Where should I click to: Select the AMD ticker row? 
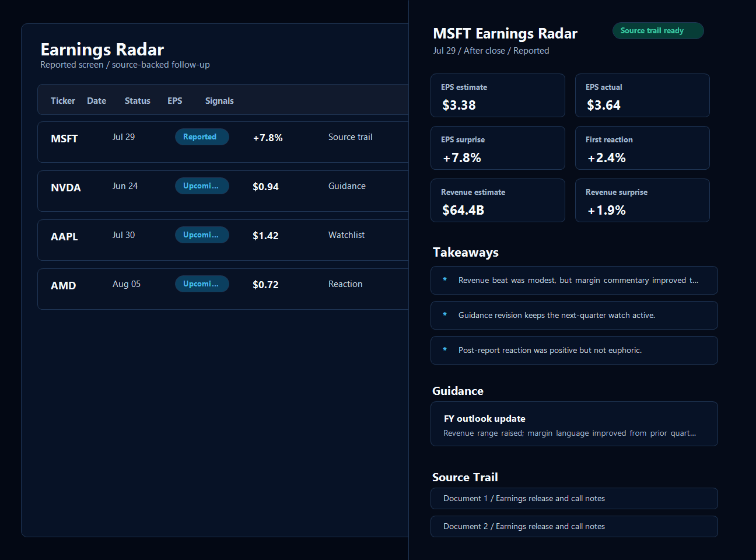[223, 289]
